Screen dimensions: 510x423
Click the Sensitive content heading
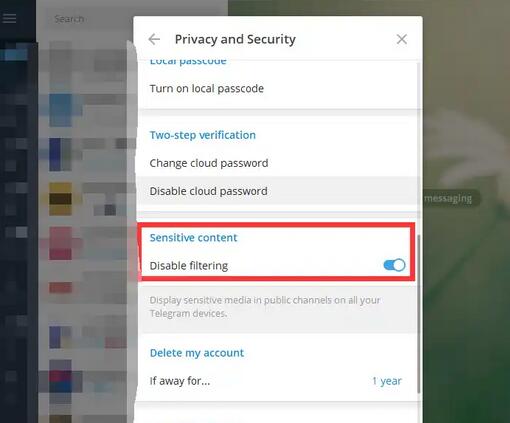coord(193,238)
